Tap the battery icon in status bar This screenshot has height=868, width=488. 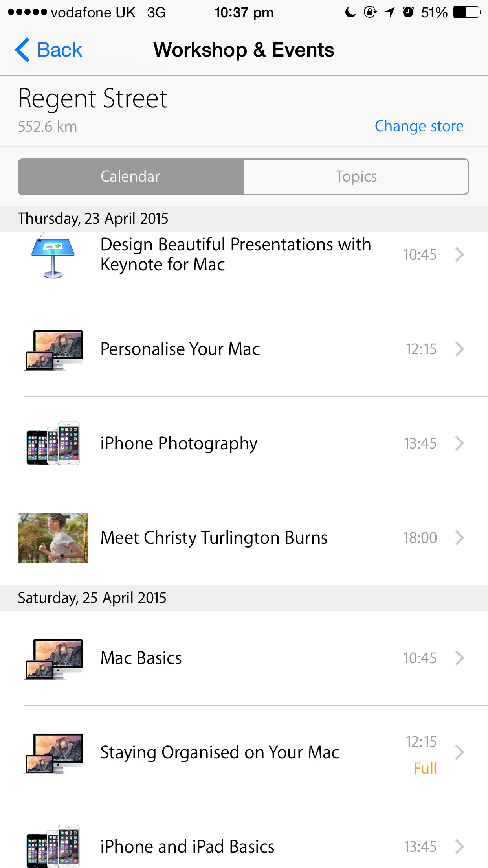click(x=467, y=12)
